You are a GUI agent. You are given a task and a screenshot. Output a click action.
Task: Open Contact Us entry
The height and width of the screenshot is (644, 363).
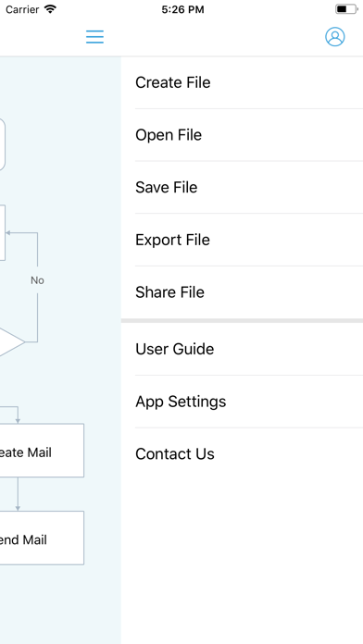(242, 453)
